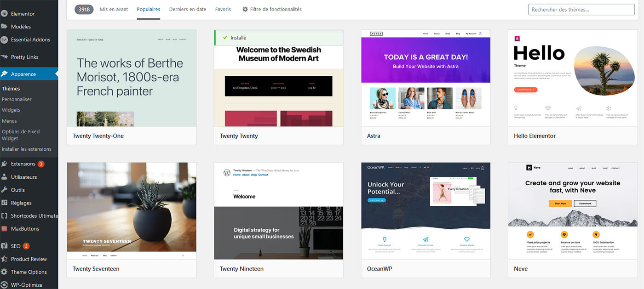Open the Neve theme thumbnail
Viewport: 644px width, 289px height.
click(573, 211)
